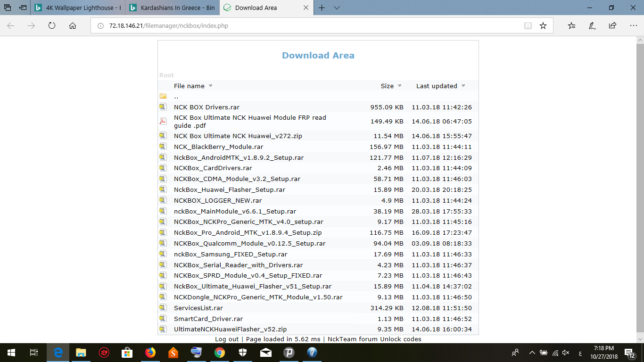
Task: Show hidden system tray icons chevron
Action: [x=532, y=353]
